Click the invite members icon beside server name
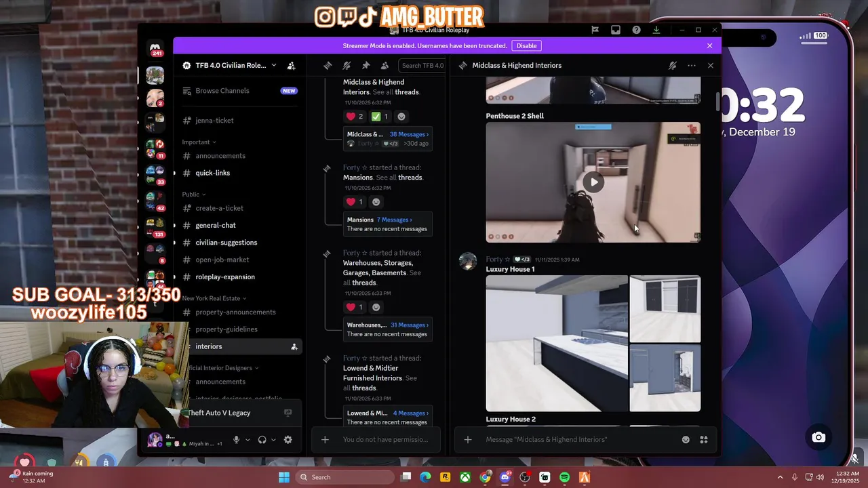This screenshot has height=488, width=868. [x=291, y=66]
